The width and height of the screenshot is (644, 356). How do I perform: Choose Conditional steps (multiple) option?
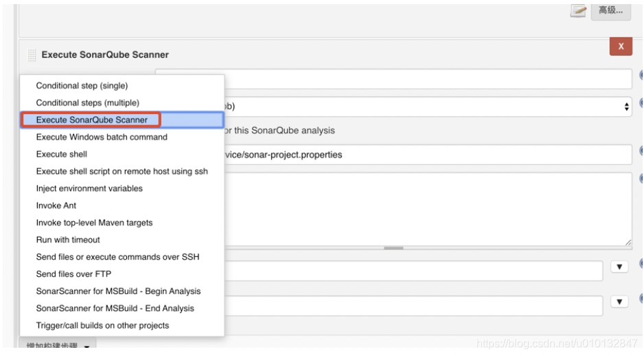click(x=122, y=103)
